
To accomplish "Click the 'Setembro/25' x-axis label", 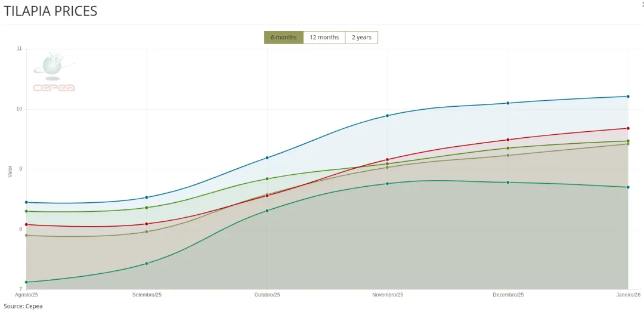I will click(147, 295).
